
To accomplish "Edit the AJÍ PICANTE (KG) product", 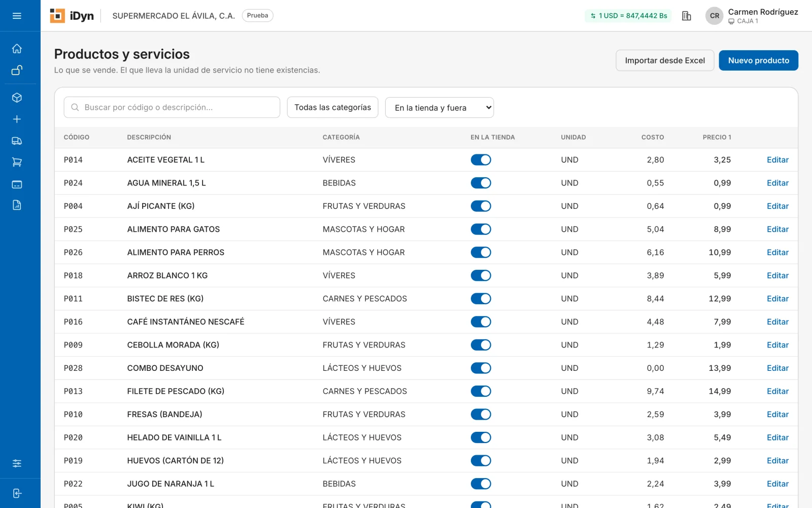I will [x=777, y=206].
